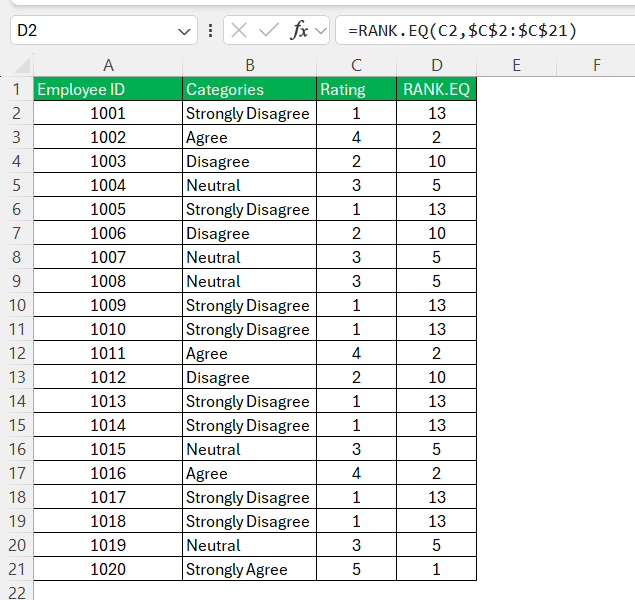Click the rank cell D2 showing 13
This screenshot has width=635, height=600.
point(437,113)
